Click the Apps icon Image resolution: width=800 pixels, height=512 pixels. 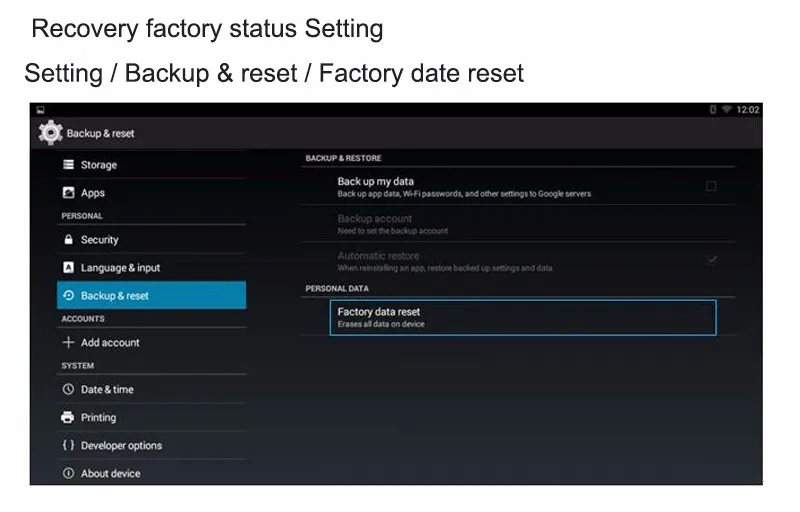point(69,193)
